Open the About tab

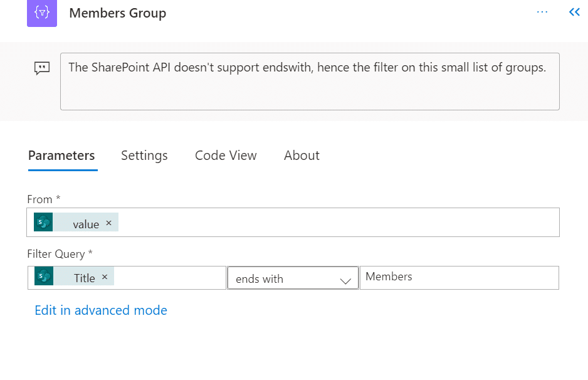pos(302,156)
